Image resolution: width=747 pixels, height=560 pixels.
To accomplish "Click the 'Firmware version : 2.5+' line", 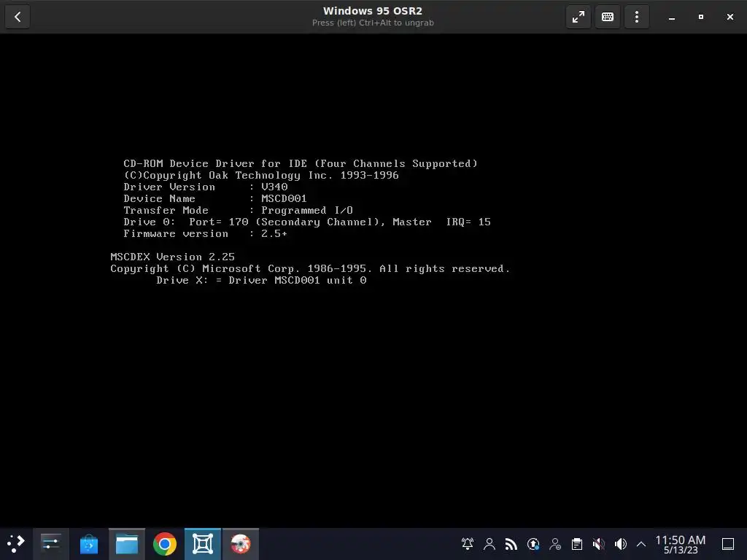I will (x=206, y=234).
